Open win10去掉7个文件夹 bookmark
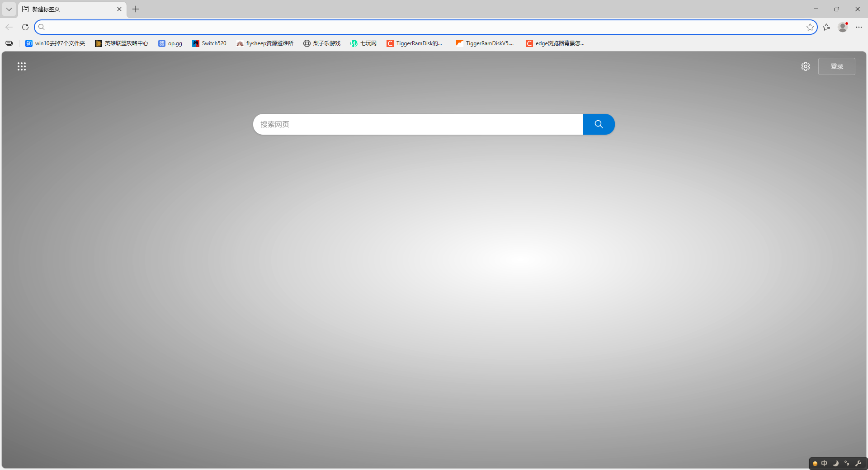The width and height of the screenshot is (868, 470). pos(55,43)
